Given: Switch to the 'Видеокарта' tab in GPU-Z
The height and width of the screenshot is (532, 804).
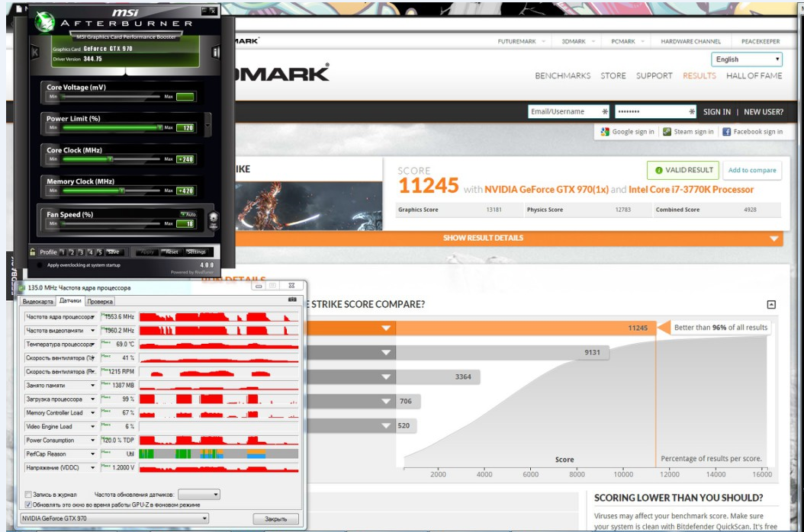Looking at the screenshot, I should (x=38, y=301).
